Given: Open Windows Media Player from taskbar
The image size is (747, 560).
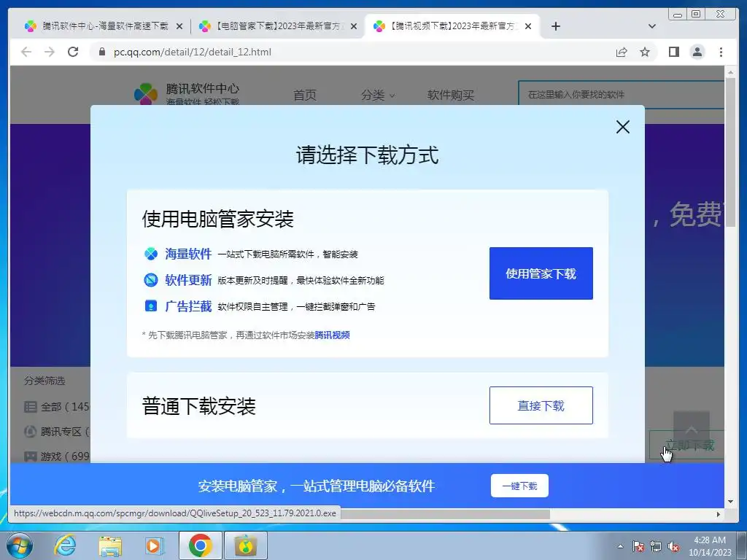Looking at the screenshot, I should click(155, 545).
